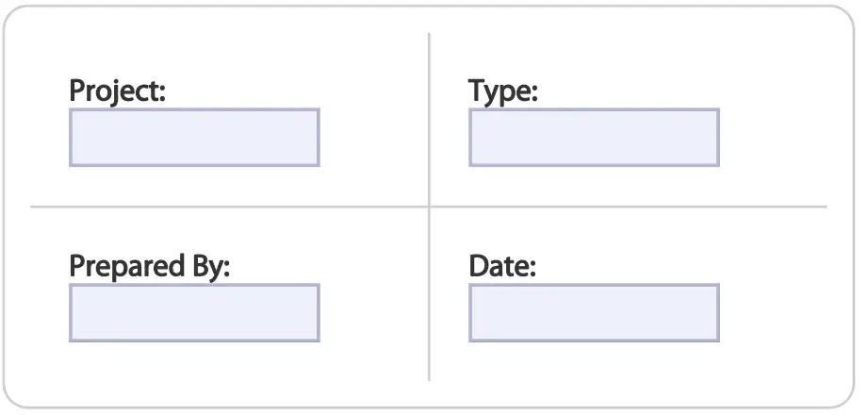Focus the Type text box
Image resolution: width=868 pixels, height=415 pixels.
click(x=594, y=138)
